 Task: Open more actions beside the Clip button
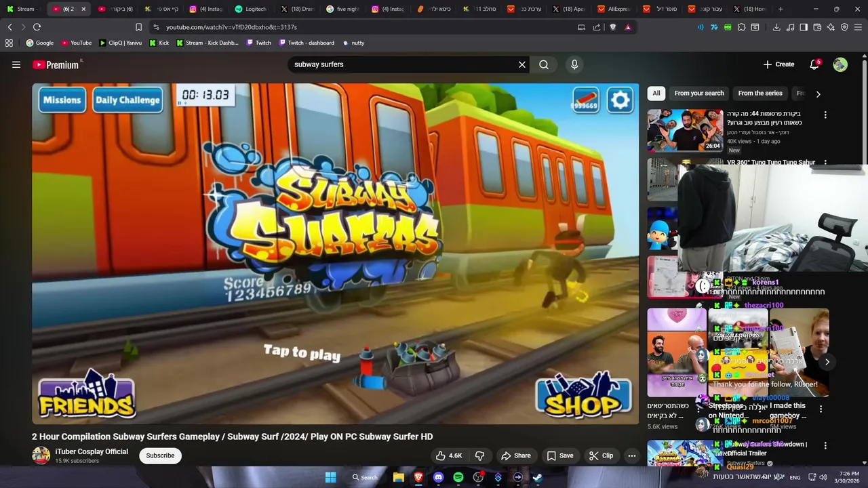tap(632, 455)
